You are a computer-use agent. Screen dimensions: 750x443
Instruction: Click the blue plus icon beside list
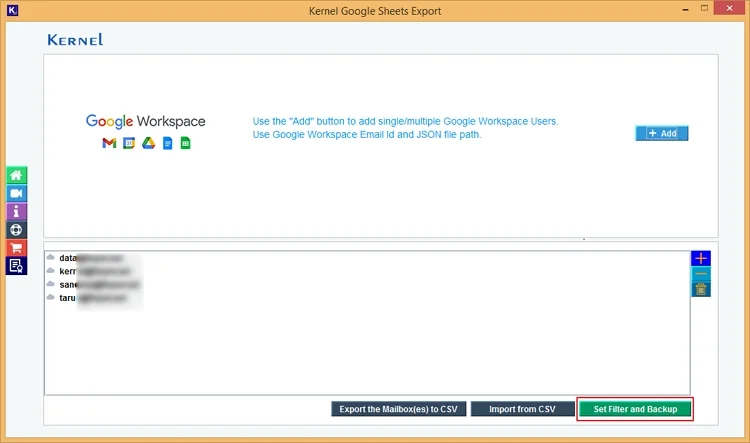click(x=701, y=258)
